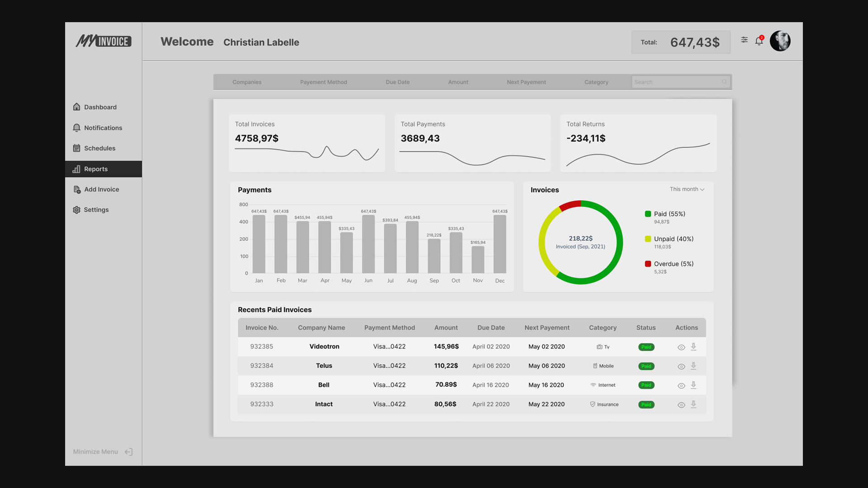Open the filter sliders icon in header
This screenshot has height=488, width=868.
tap(744, 40)
